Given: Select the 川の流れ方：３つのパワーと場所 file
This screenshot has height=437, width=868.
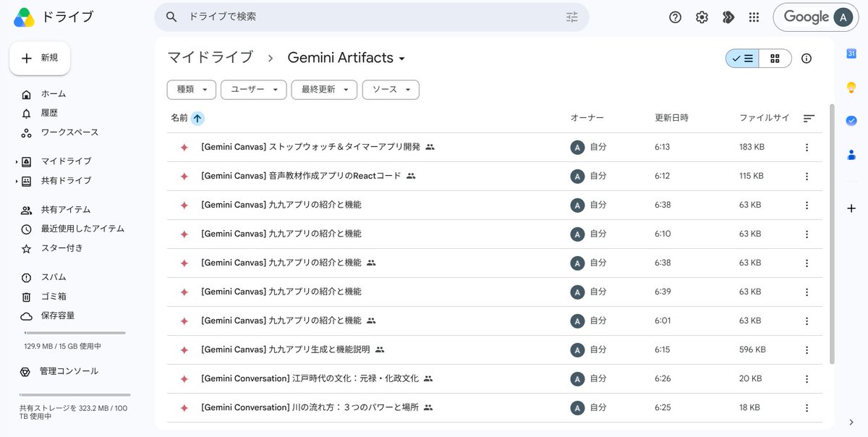Looking at the screenshot, I should [494, 407].
